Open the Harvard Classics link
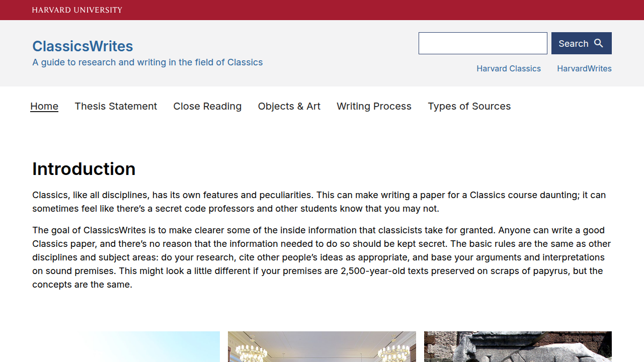This screenshot has height=362, width=644. pyautogui.click(x=509, y=68)
